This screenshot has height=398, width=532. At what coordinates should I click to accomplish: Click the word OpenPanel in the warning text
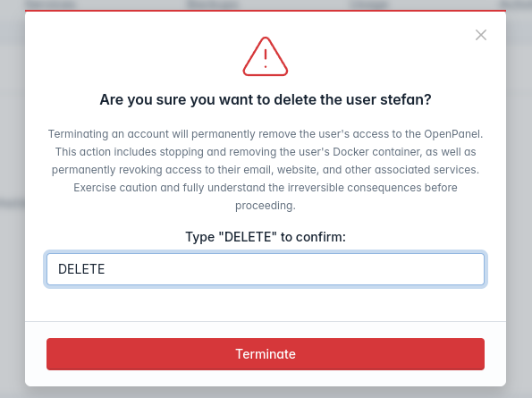tap(452, 134)
